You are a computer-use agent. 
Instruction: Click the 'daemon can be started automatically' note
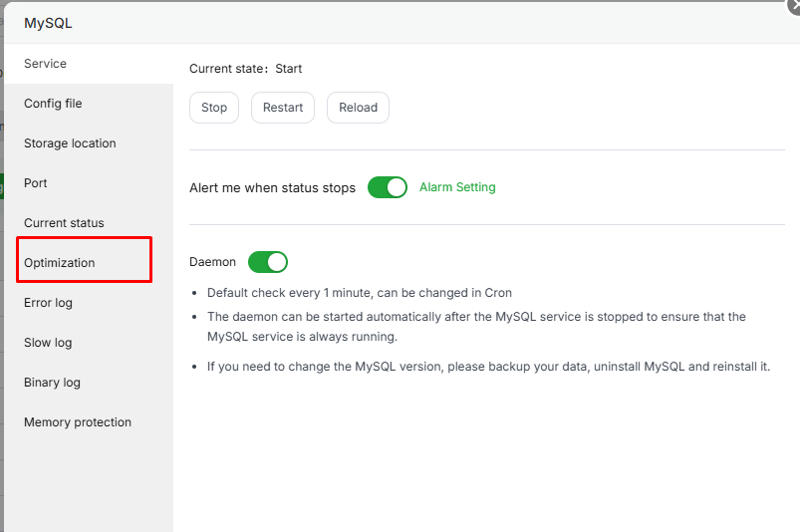(476, 327)
